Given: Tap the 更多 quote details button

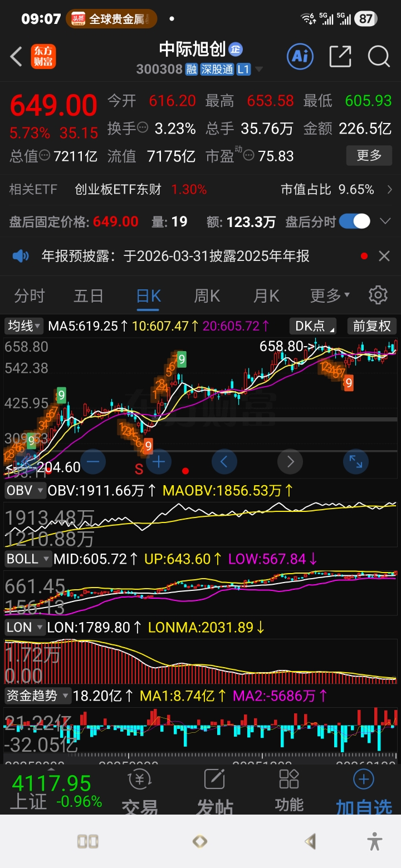Looking at the screenshot, I should (369, 155).
